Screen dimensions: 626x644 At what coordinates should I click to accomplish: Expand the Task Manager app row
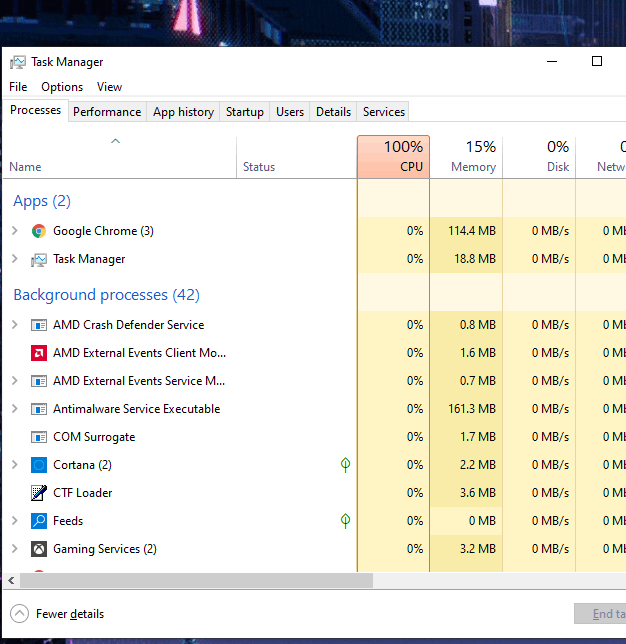(15, 259)
